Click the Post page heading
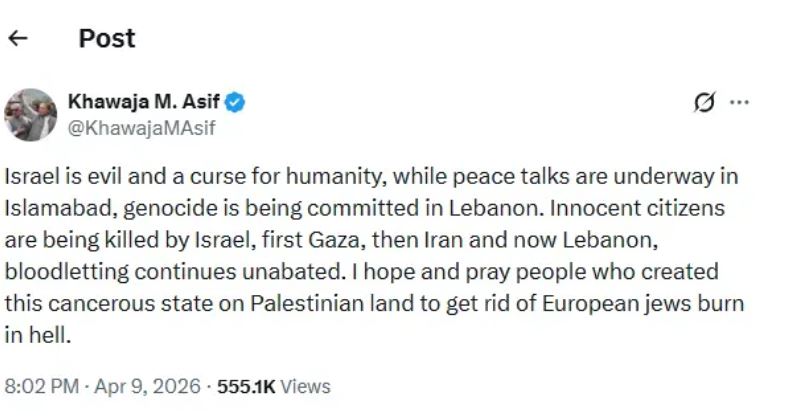The height and width of the screenshot is (416, 786). [106, 39]
